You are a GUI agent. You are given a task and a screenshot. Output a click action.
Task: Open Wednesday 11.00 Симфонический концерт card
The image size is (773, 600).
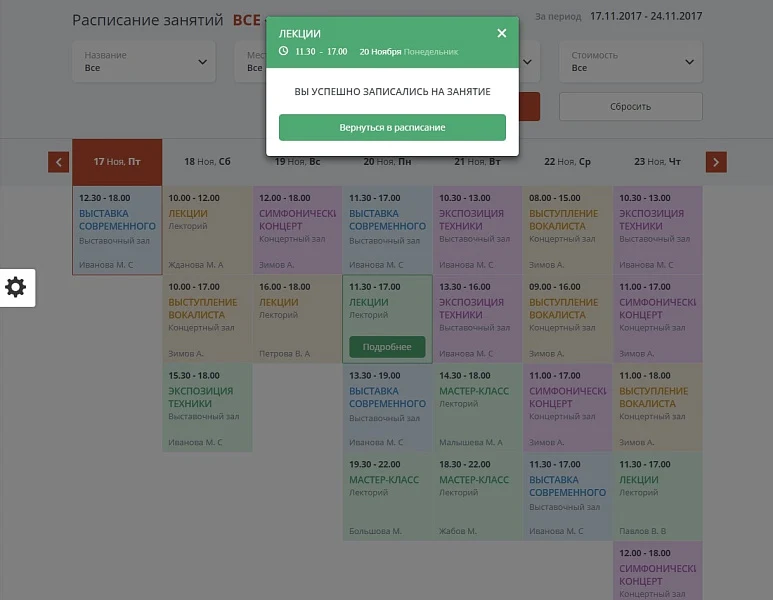(x=568, y=408)
